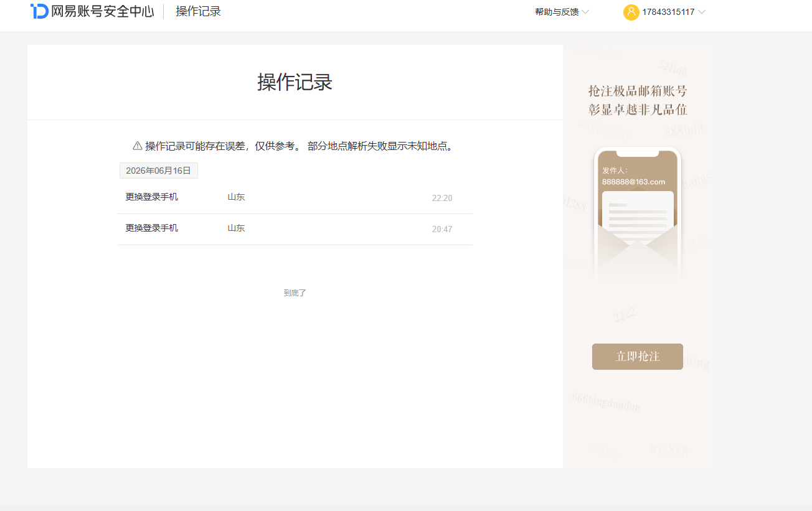Click the warning triangle icon in notice
The height and width of the screenshot is (511, 812).
tap(138, 146)
